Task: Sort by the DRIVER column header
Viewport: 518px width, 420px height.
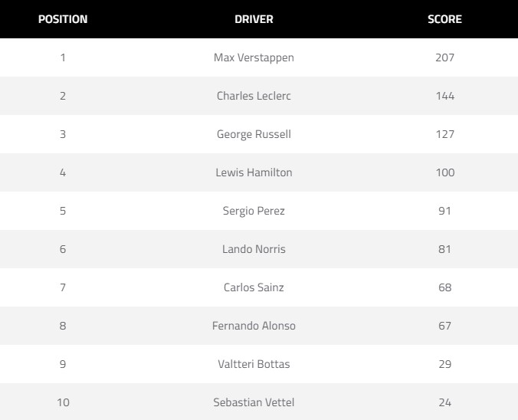Action: (254, 19)
